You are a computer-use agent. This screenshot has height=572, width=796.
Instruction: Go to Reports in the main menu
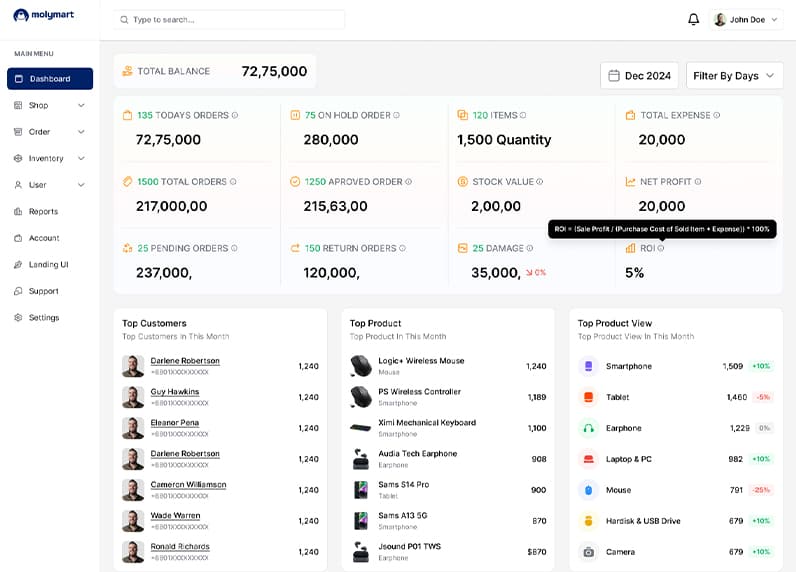coord(43,211)
